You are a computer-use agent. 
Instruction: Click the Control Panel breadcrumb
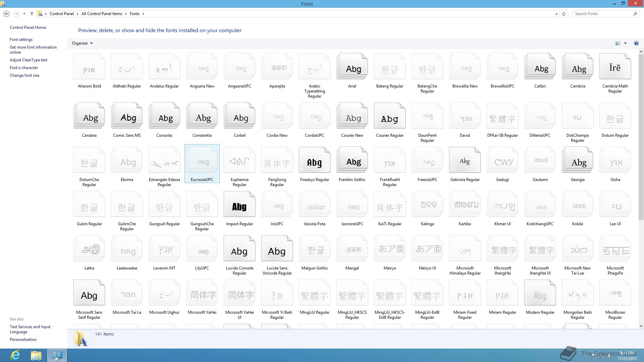point(62,14)
